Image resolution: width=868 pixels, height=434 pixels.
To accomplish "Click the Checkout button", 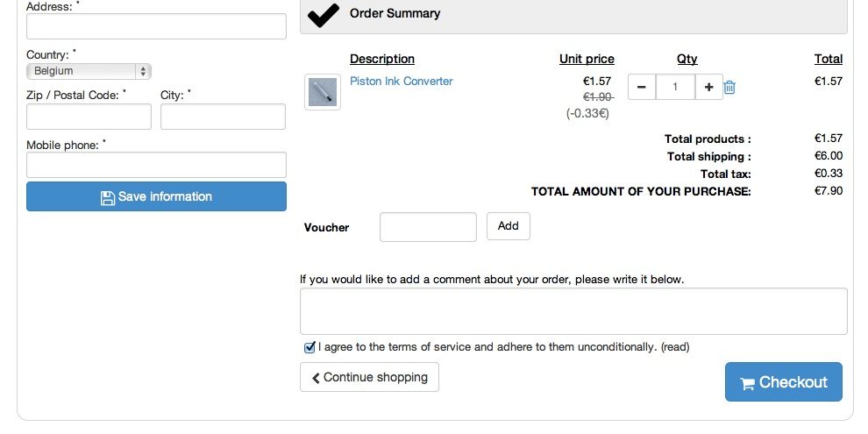I will pyautogui.click(x=784, y=382).
